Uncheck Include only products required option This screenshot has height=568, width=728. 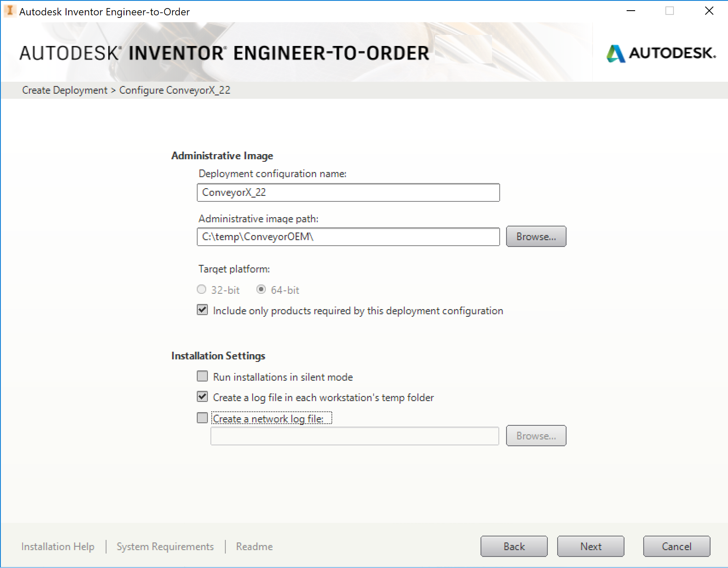[x=202, y=310]
